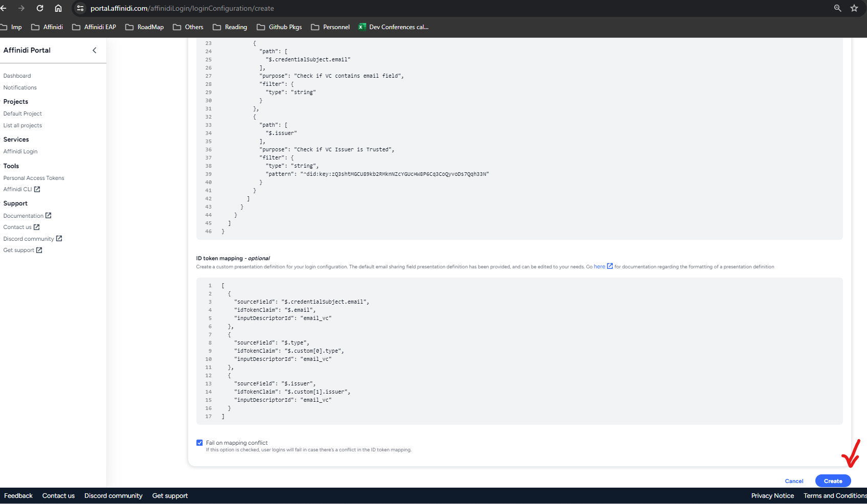Open site information icon in address bar

tap(80, 8)
